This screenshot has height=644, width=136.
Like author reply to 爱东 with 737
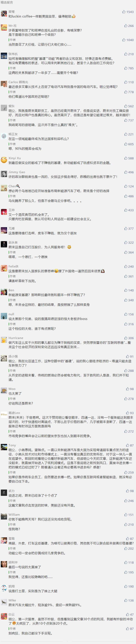126,120
